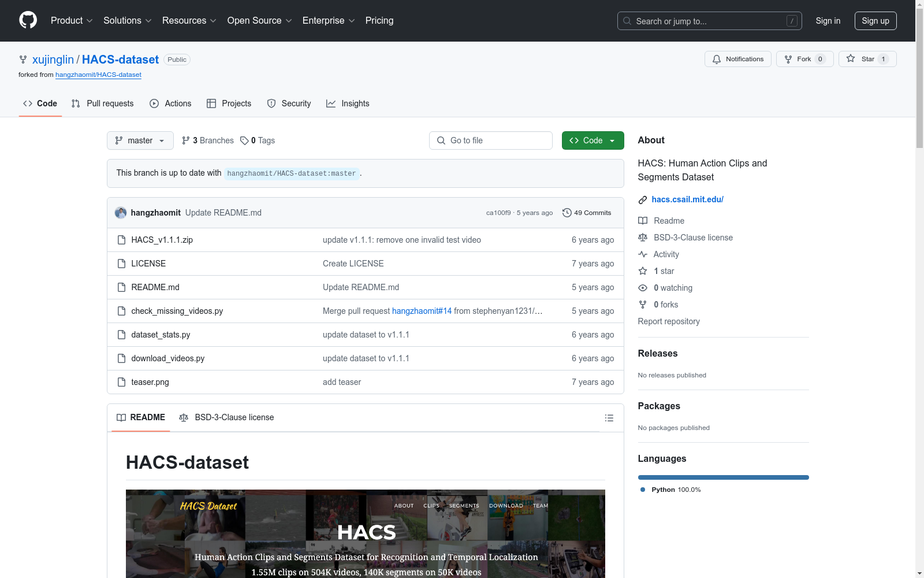Click Sign in link
This screenshot has height=578, width=924.
(x=828, y=21)
